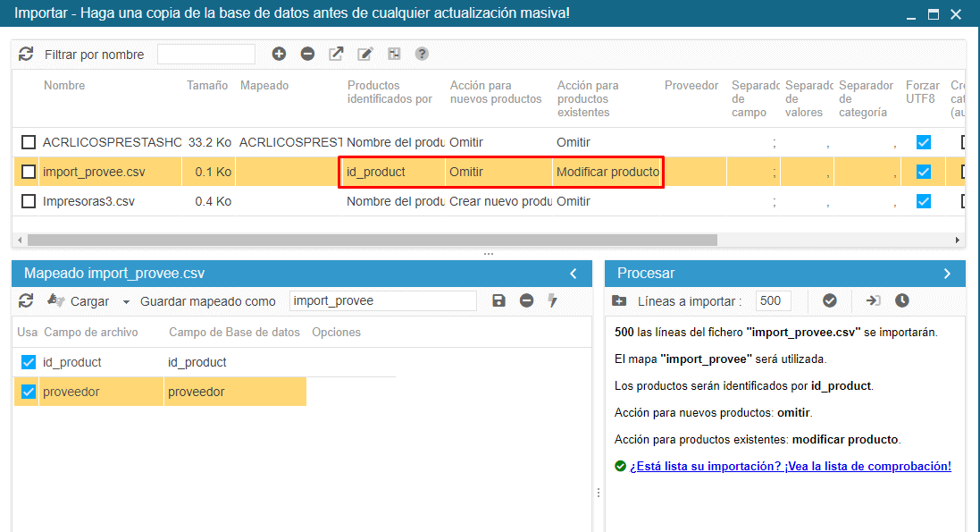This screenshot has height=532, width=980.
Task: Click the horizontal scrollbar thumb of file grid
Action: coord(373,241)
